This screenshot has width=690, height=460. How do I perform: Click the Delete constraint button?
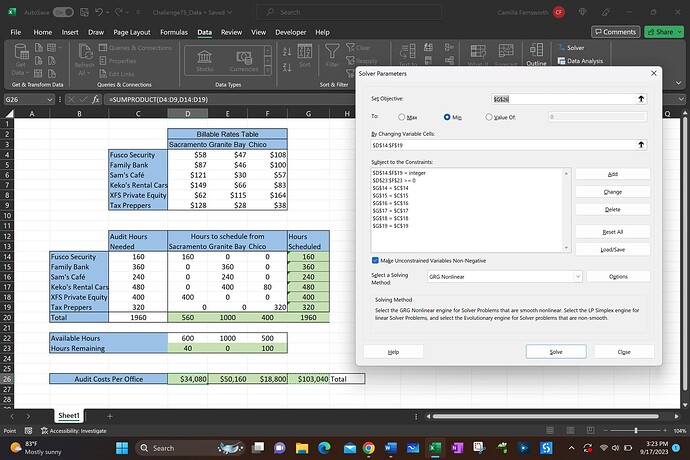[613, 210]
